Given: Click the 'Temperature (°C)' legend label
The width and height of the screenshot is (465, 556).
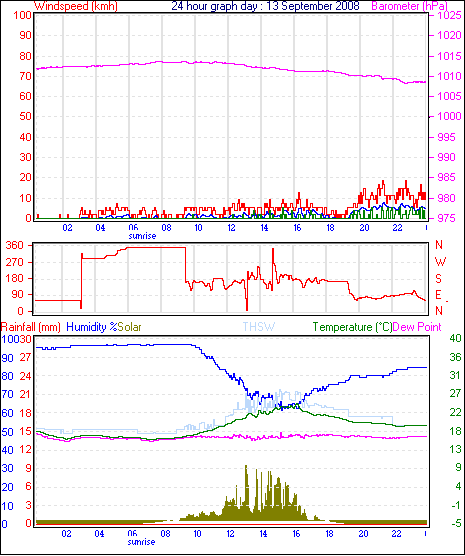Looking at the screenshot, I should tap(353, 327).
